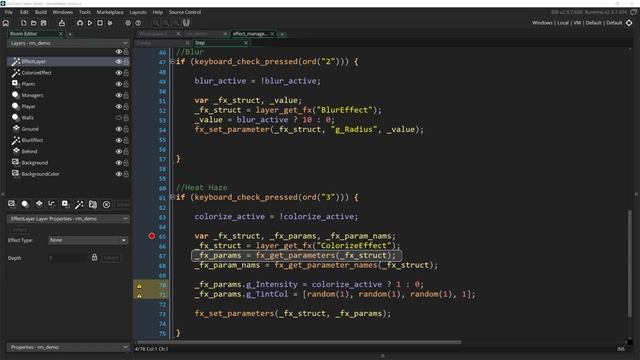The image size is (640, 360).
Task: Expand the Properties - rm_demo panel
Action: click(125, 347)
